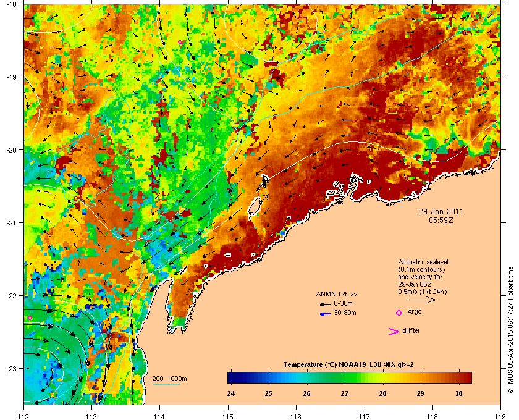Click the longitude axis label 115

click(228, 417)
